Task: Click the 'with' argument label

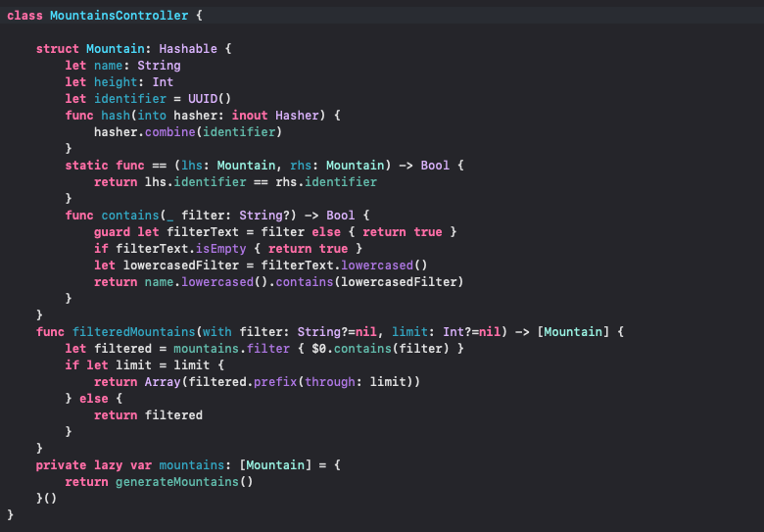Action: [x=216, y=332]
